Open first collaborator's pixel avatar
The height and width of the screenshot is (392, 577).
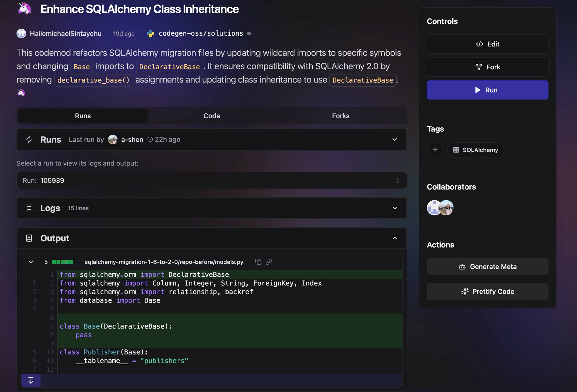click(x=434, y=208)
